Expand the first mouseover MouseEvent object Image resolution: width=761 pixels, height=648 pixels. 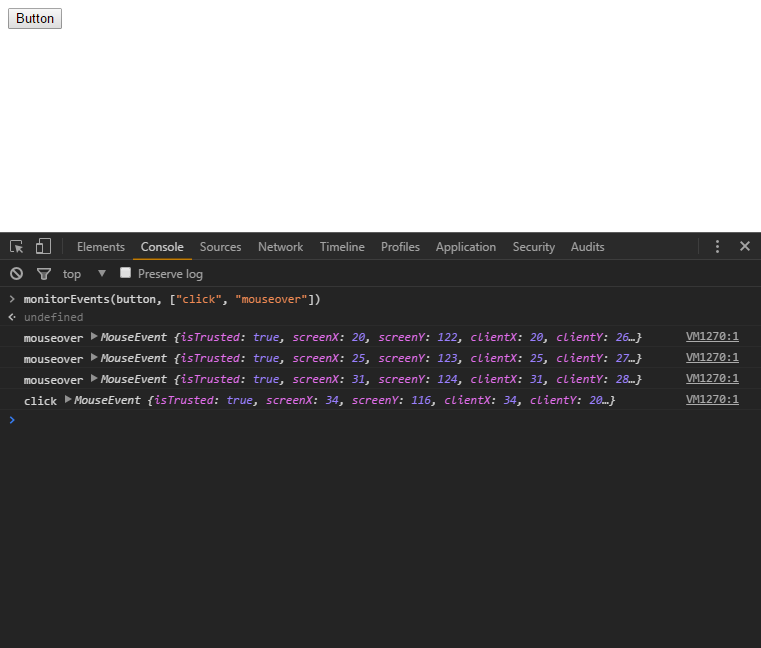pos(94,336)
